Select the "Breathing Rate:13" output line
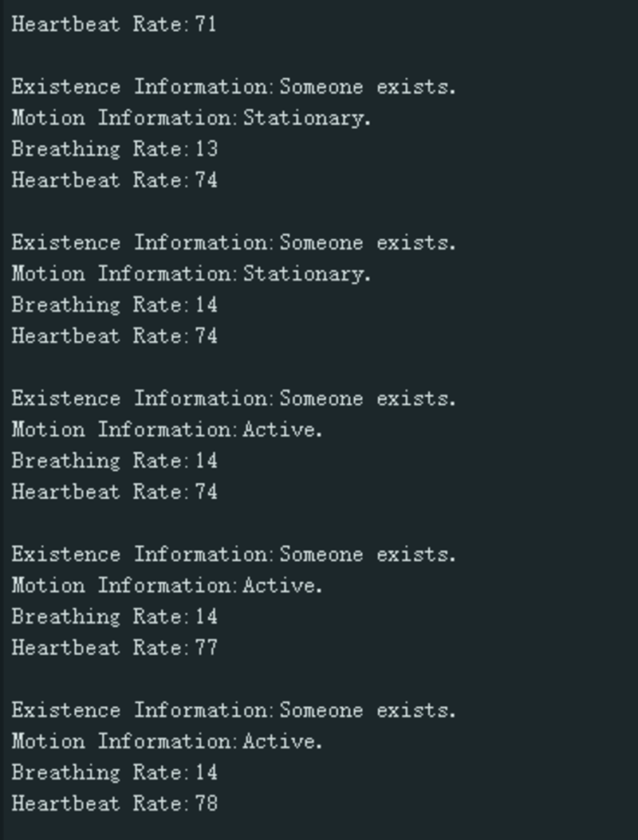The width and height of the screenshot is (638, 840). (x=114, y=149)
